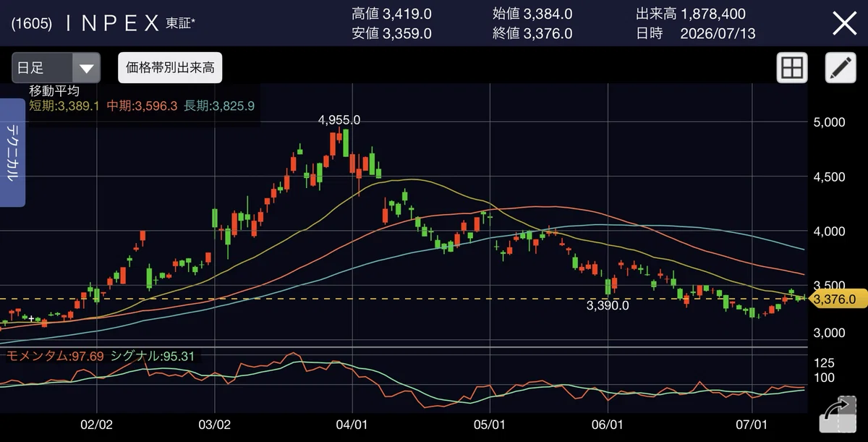Tap the 安値 3,359.0 value

tap(391, 33)
